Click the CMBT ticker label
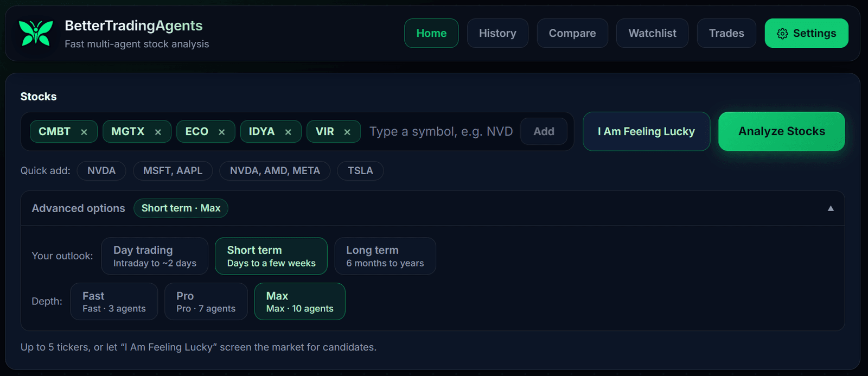The height and width of the screenshot is (376, 868). 54,131
